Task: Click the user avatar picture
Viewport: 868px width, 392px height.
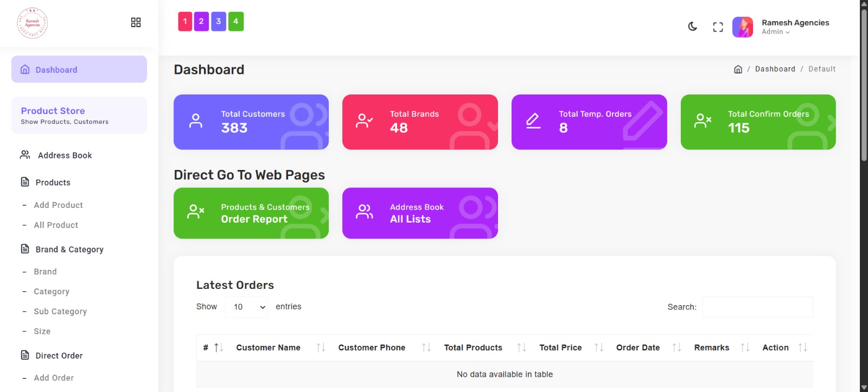Action: coord(742,27)
